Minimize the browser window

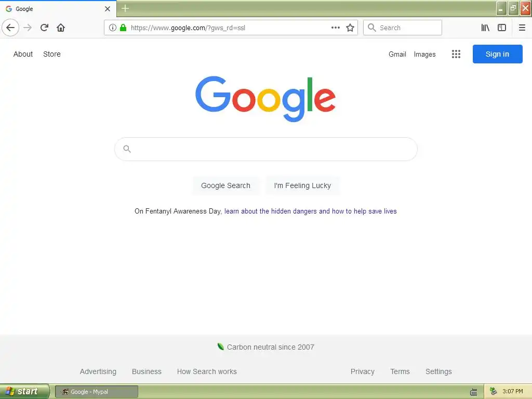click(x=501, y=8)
